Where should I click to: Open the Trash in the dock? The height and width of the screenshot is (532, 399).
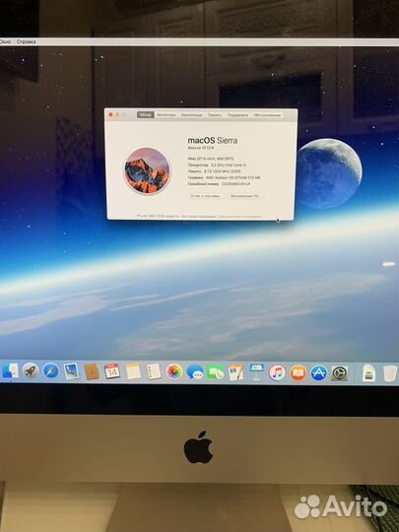[x=390, y=373]
